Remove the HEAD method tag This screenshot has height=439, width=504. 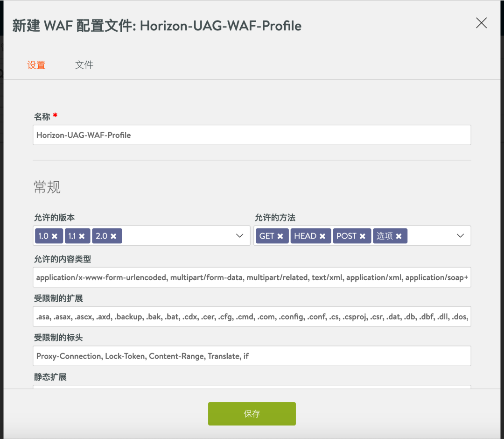coord(322,236)
